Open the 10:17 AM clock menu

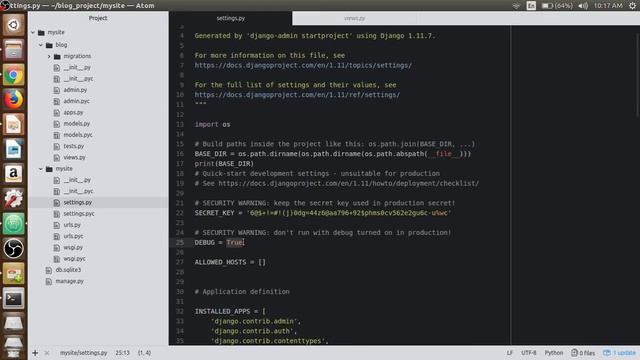pos(608,6)
